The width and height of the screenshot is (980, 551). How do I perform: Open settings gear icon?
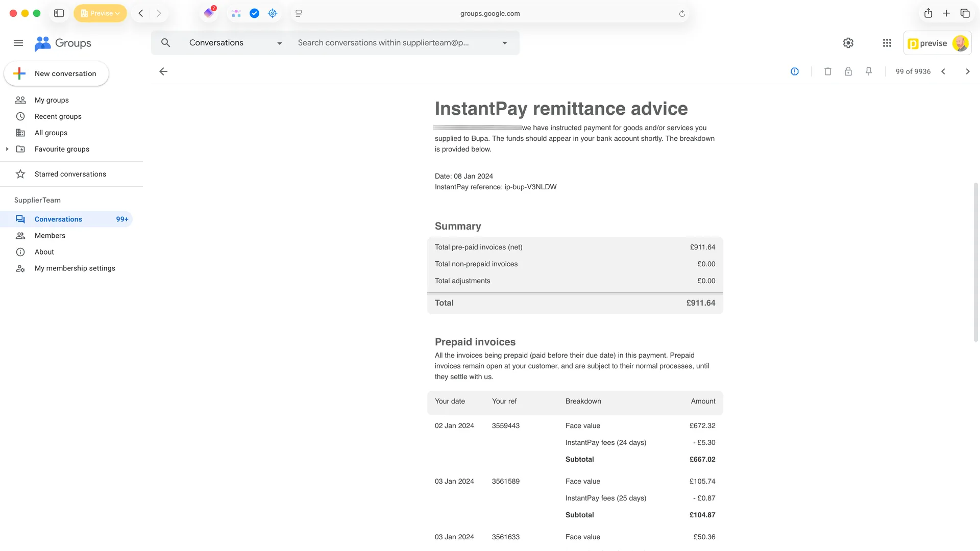tap(848, 43)
